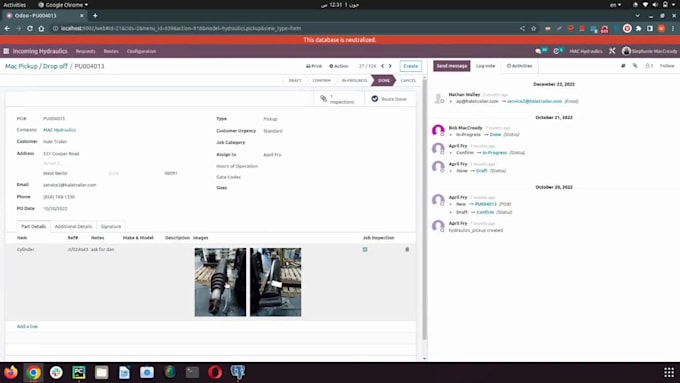Open service2@haletrailer.com email link in chatter

tap(534, 101)
